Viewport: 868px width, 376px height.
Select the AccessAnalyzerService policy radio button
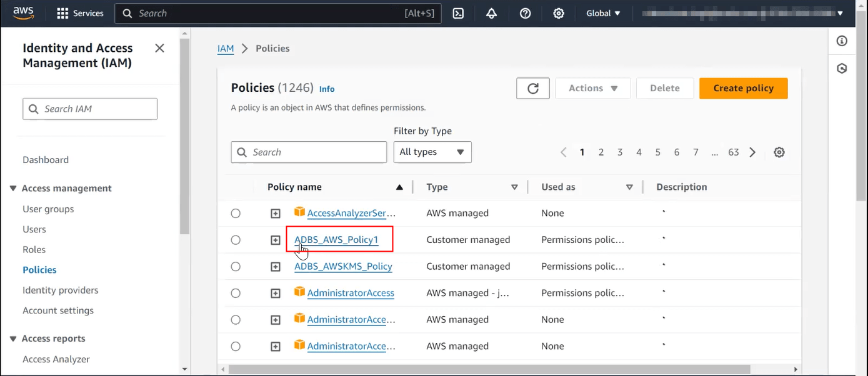pyautogui.click(x=236, y=213)
